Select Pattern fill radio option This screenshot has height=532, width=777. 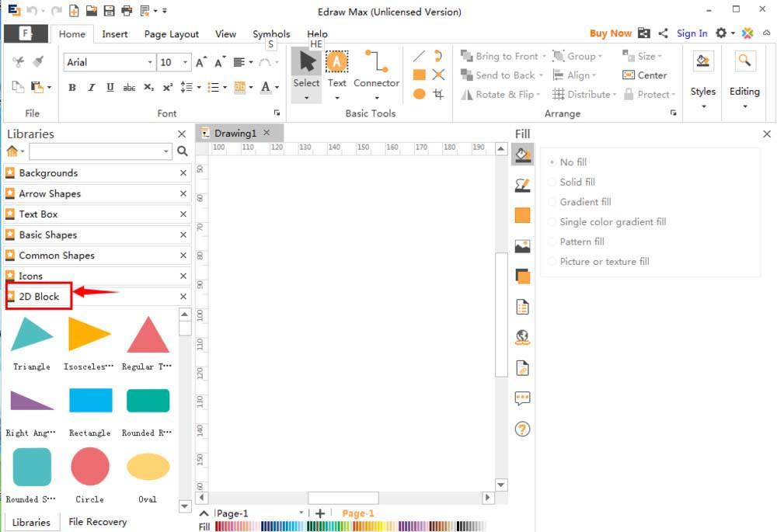pyautogui.click(x=552, y=242)
